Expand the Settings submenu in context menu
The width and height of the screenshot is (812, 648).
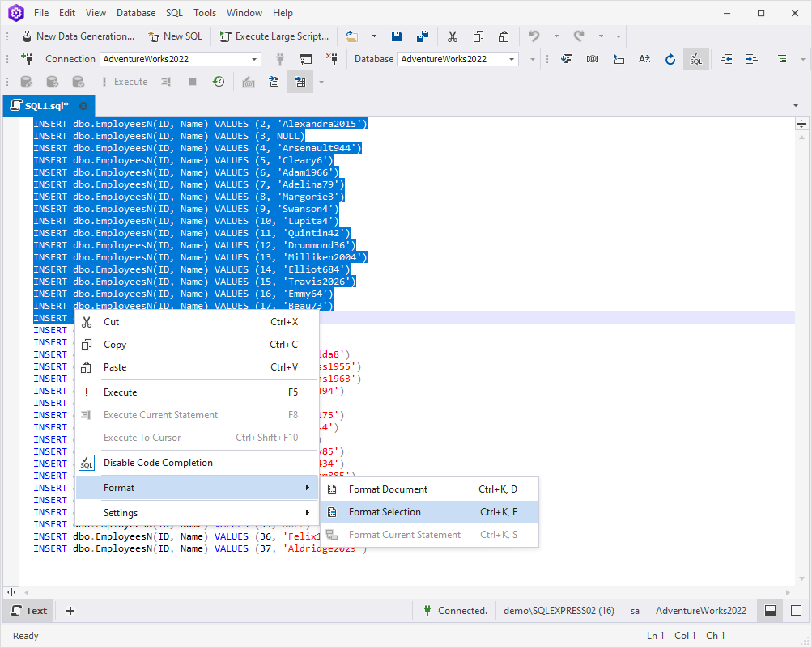coord(197,513)
